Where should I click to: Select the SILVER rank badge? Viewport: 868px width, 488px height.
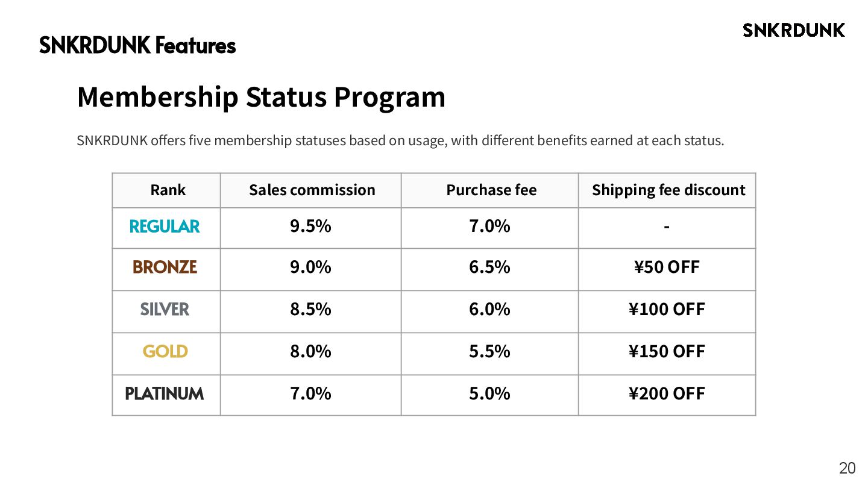[165, 309]
